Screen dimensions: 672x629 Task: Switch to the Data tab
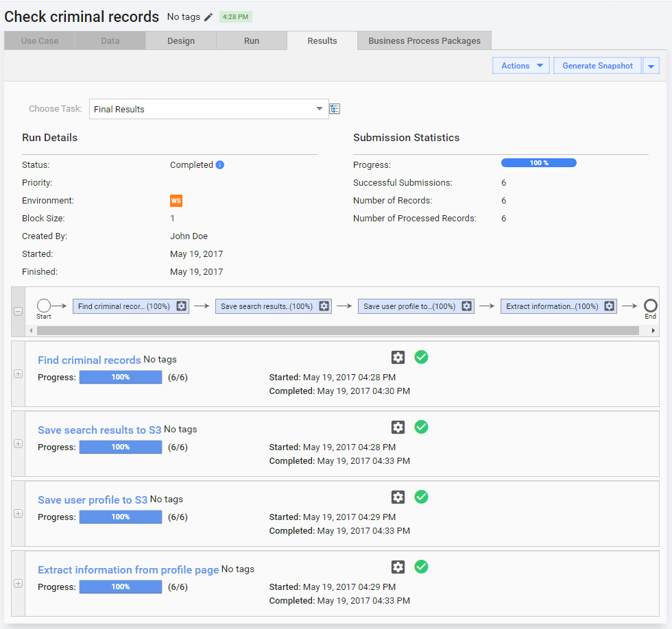pyautogui.click(x=110, y=40)
